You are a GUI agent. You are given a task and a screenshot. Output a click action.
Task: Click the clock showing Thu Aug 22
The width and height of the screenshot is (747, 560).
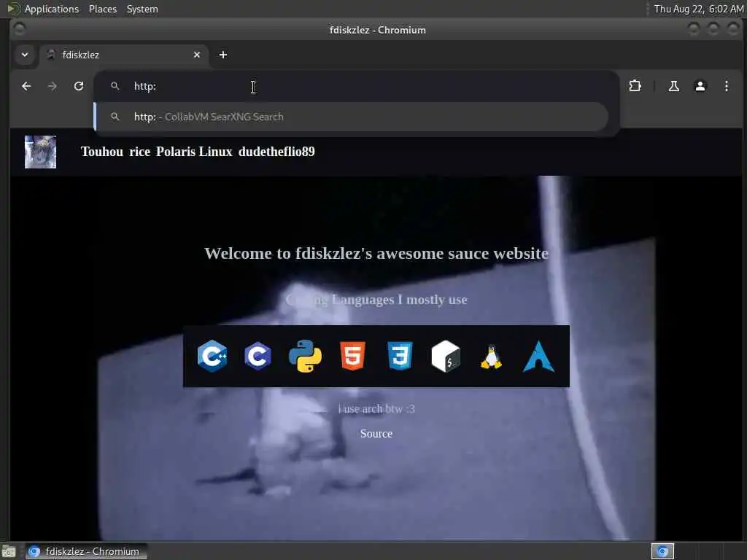(x=698, y=9)
